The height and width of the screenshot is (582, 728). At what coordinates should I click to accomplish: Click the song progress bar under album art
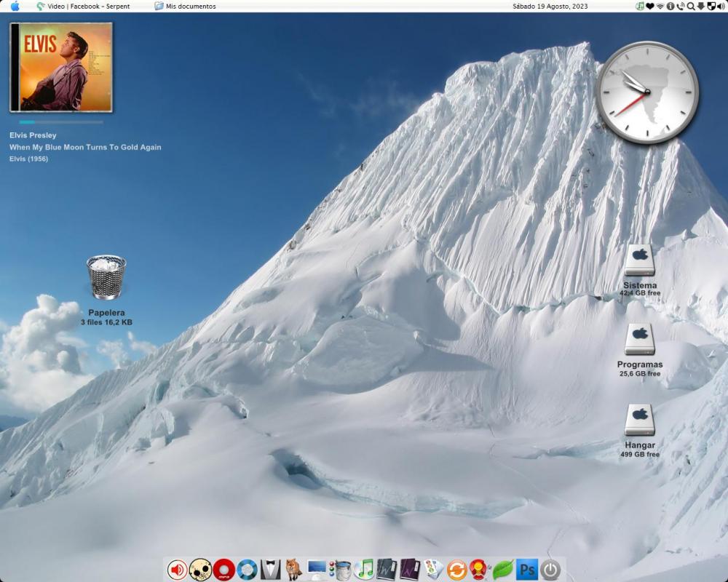click(61, 122)
